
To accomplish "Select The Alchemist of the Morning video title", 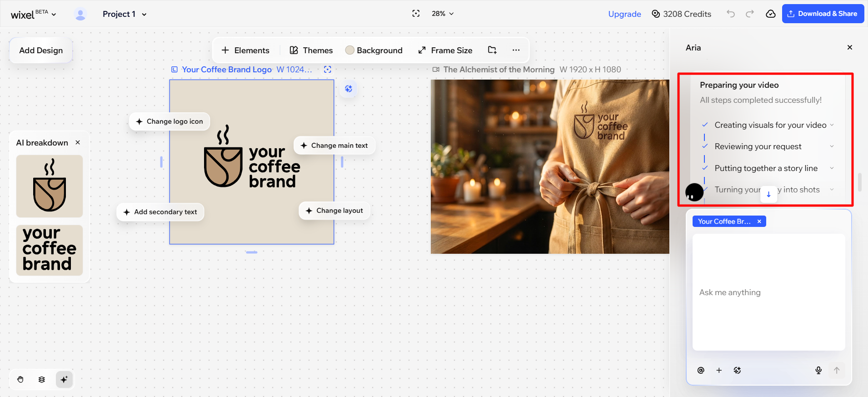I will click(499, 70).
